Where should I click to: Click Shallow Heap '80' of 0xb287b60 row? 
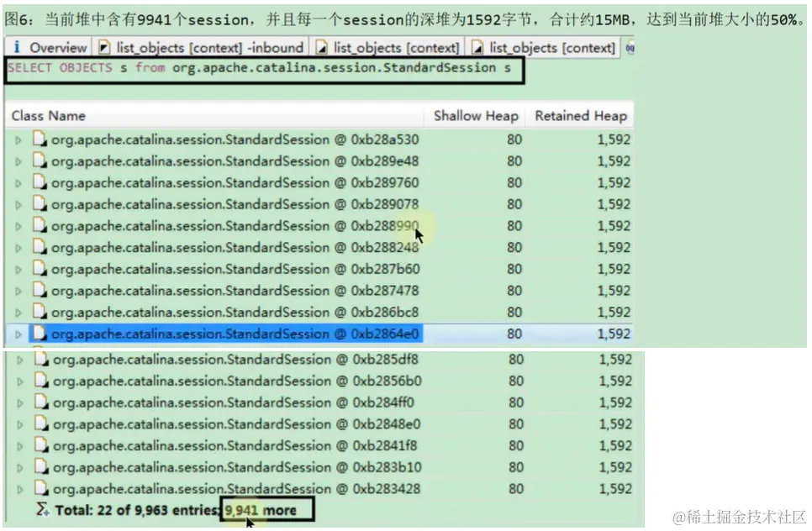pos(514,270)
